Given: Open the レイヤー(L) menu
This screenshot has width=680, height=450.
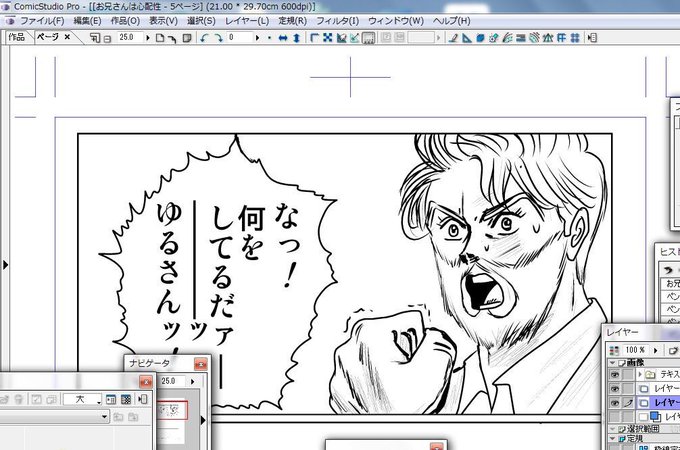Looking at the screenshot, I should (247, 21).
